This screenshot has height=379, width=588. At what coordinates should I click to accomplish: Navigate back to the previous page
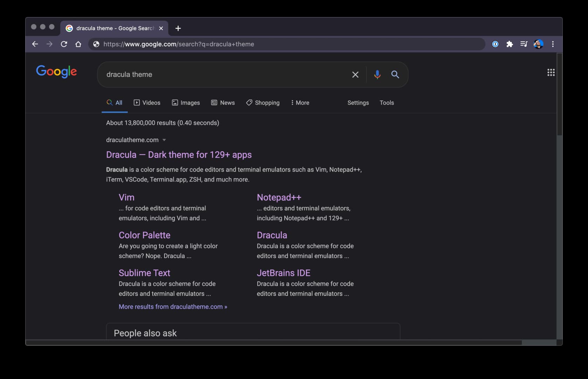pyautogui.click(x=35, y=44)
